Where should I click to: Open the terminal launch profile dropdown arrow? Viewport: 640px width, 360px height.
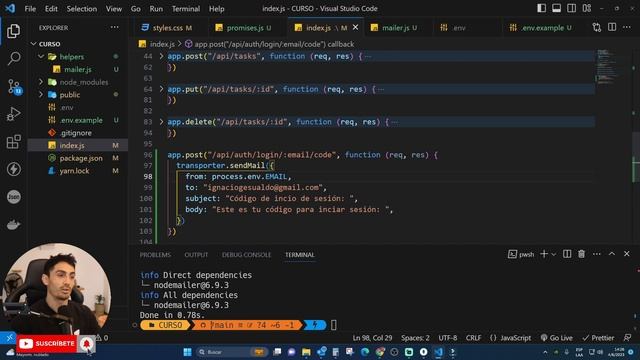(554, 254)
